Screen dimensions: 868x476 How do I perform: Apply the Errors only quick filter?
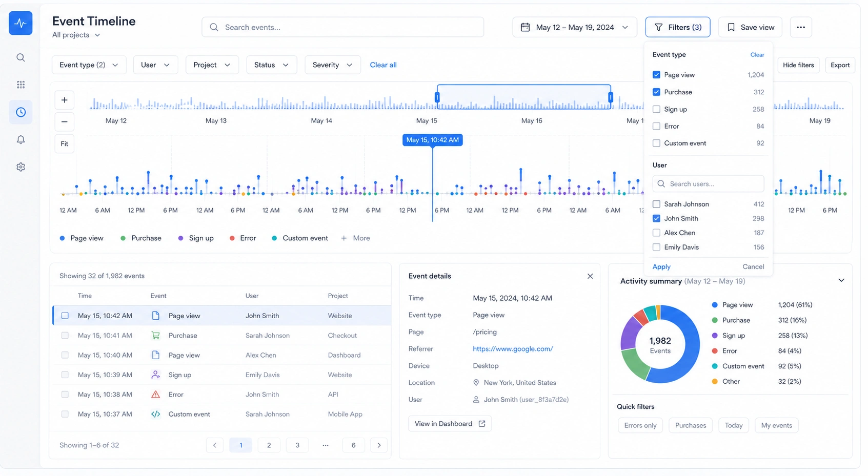click(x=640, y=425)
